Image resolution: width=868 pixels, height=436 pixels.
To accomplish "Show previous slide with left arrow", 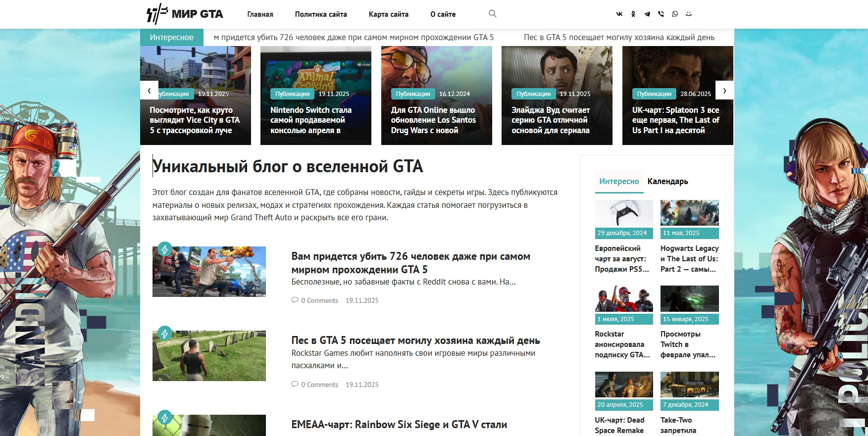I will pos(149,91).
